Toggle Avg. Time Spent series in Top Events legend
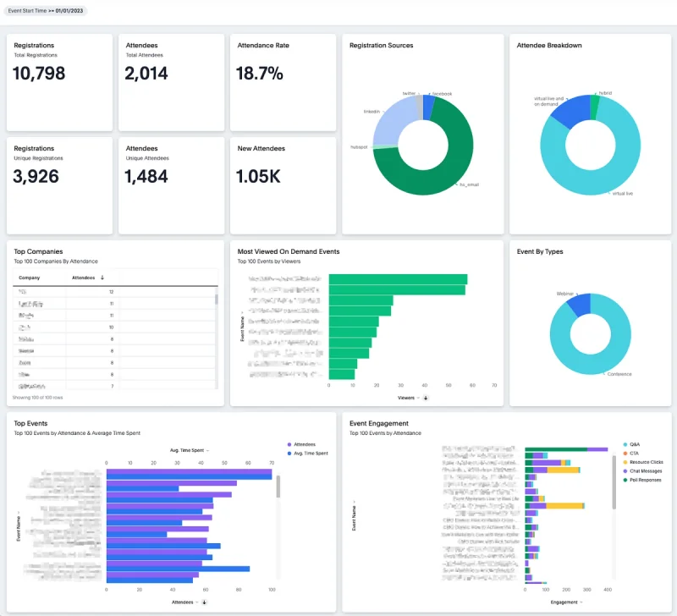Screen dimensions: 677x616 pyautogui.click(x=307, y=454)
